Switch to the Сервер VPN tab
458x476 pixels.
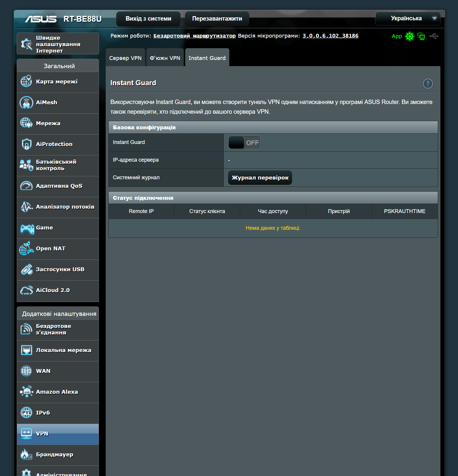[125, 58]
